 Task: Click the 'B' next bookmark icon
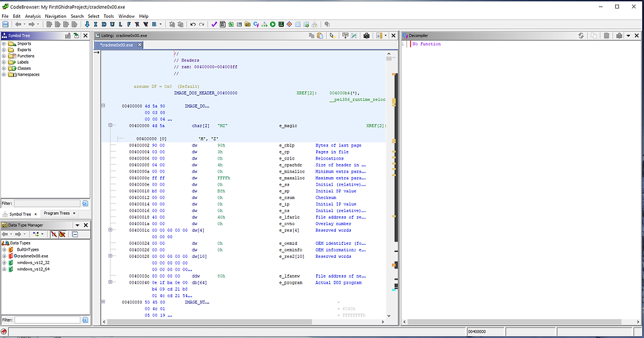pyautogui.click(x=154, y=24)
